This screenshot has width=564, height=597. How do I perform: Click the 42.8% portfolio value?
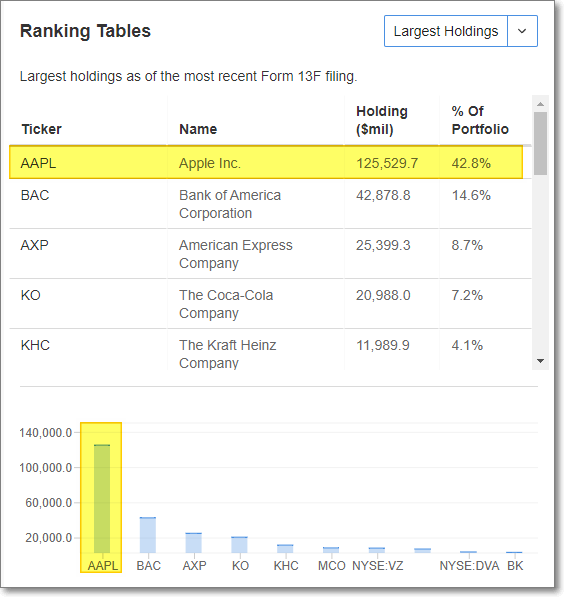pos(471,163)
